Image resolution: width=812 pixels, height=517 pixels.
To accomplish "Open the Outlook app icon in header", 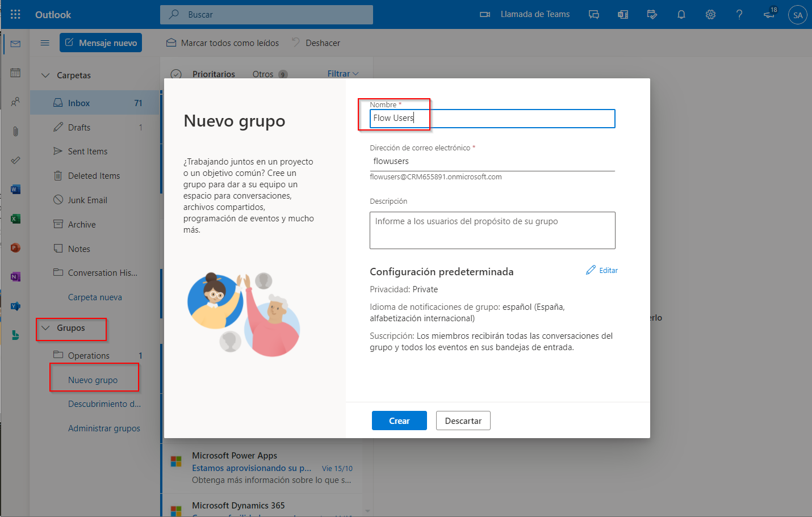I will 623,14.
